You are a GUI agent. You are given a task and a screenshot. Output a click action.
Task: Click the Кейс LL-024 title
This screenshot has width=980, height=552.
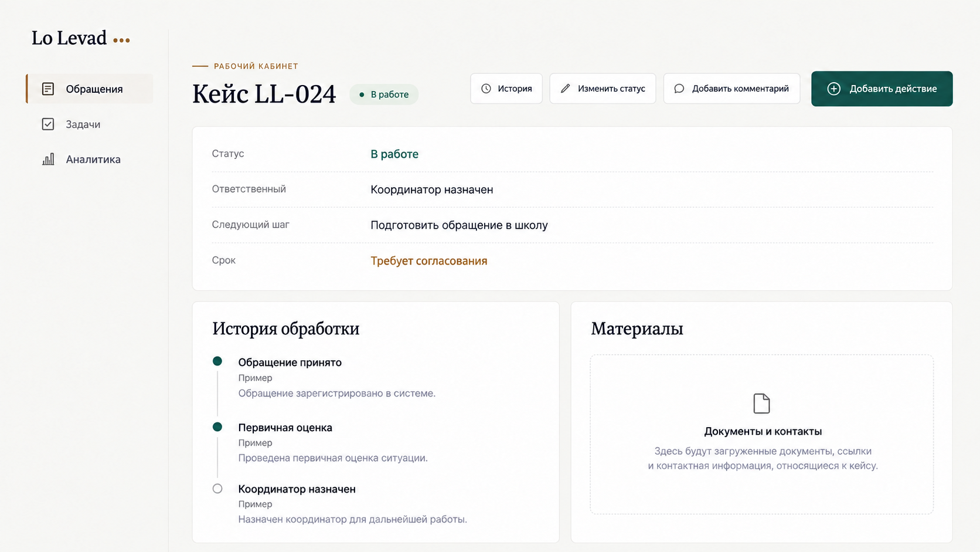click(x=264, y=94)
